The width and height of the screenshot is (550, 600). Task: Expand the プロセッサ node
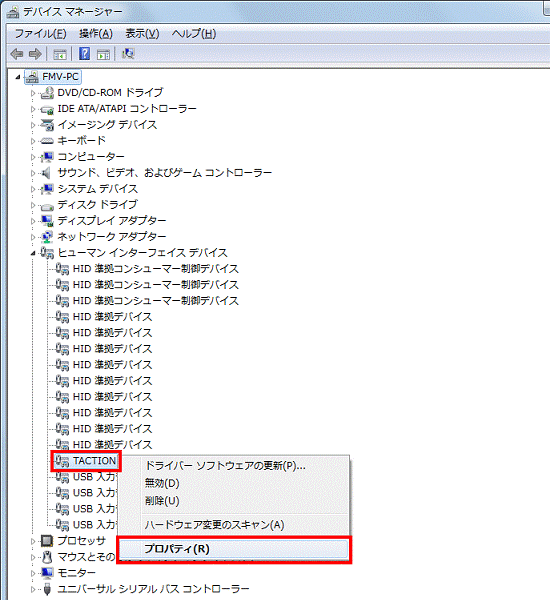click(x=33, y=541)
